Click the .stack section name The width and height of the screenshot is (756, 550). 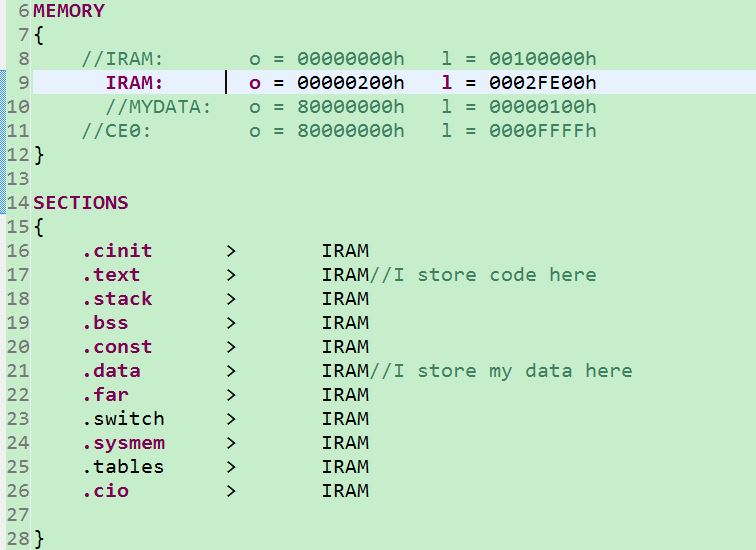(117, 299)
